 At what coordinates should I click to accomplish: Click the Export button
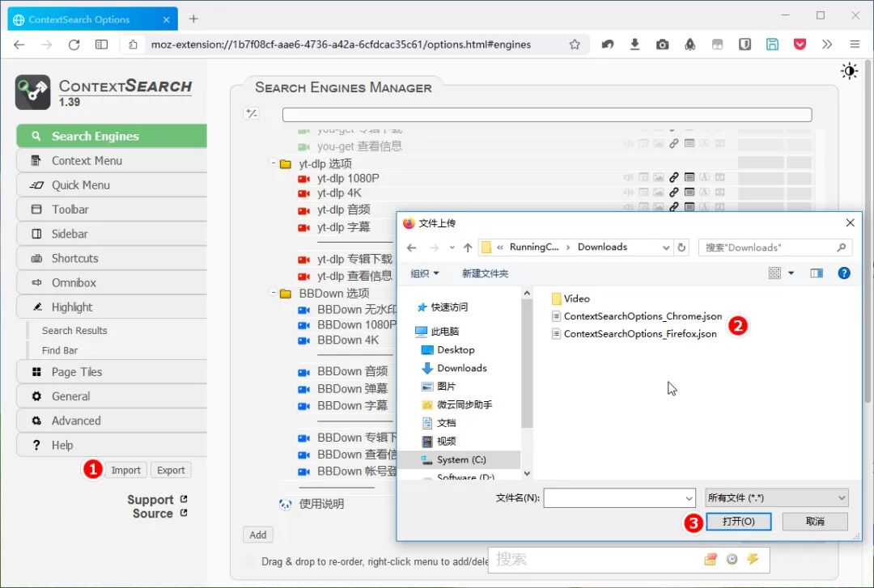click(x=171, y=471)
